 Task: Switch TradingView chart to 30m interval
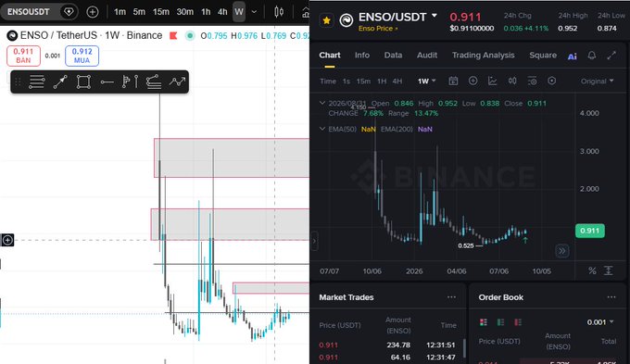click(x=184, y=12)
